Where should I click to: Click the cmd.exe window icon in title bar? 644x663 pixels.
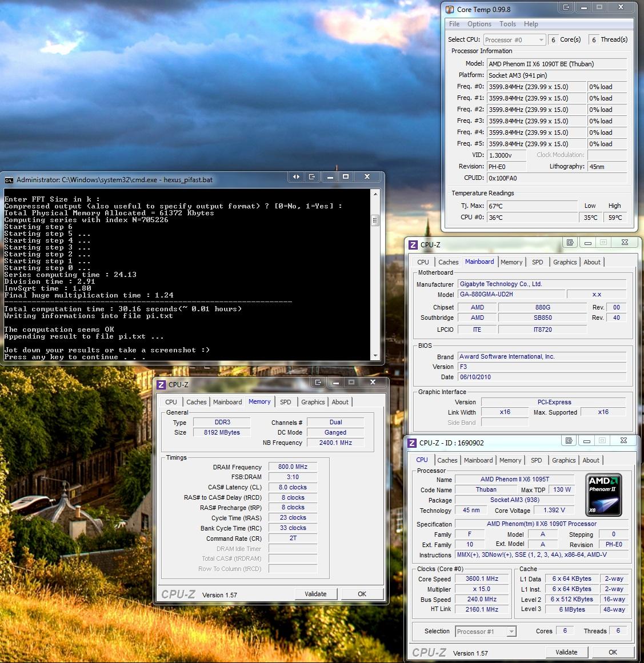point(9,180)
